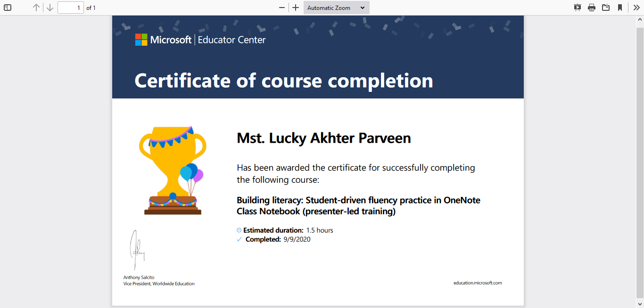Click the 'Educator Center' text
Image resolution: width=644 pixels, height=308 pixels.
pyautogui.click(x=232, y=40)
